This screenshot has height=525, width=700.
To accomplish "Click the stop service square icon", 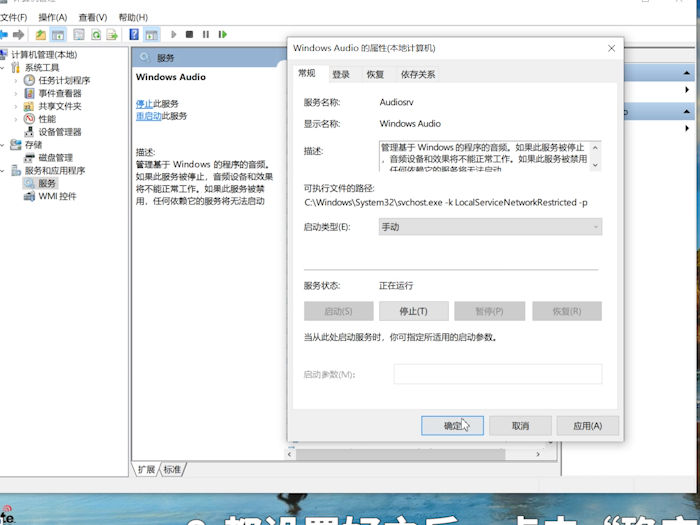I will [189, 34].
